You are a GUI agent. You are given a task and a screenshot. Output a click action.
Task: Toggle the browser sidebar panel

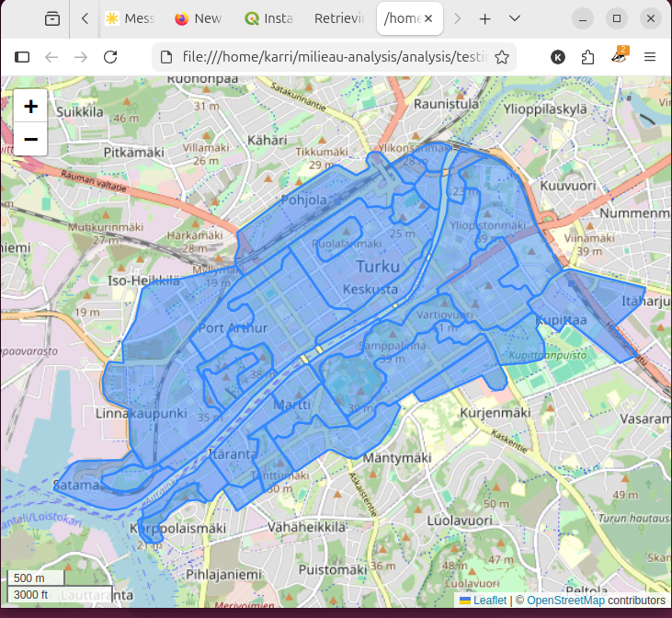click(22, 57)
